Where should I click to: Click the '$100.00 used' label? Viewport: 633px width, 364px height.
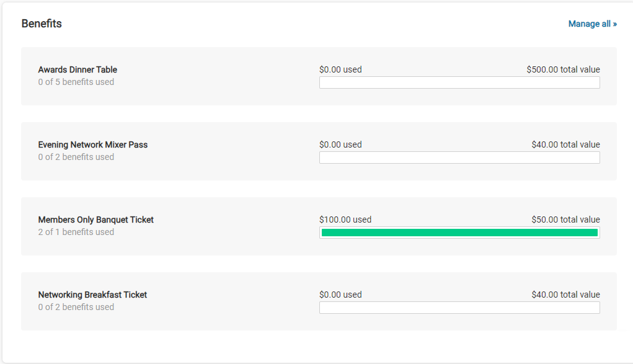pos(345,220)
